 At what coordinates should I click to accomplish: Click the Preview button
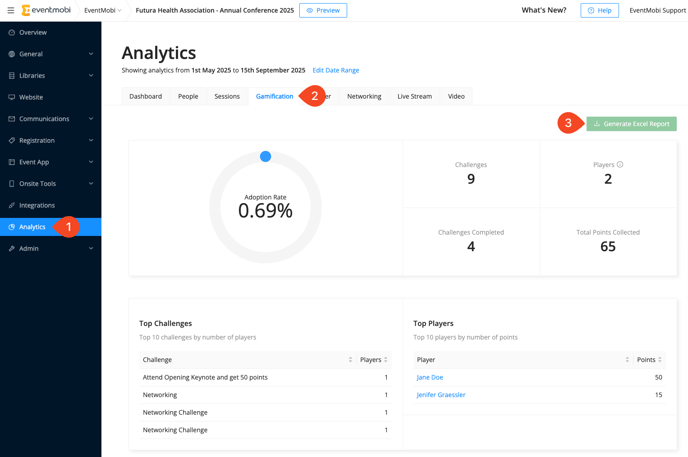click(x=323, y=11)
